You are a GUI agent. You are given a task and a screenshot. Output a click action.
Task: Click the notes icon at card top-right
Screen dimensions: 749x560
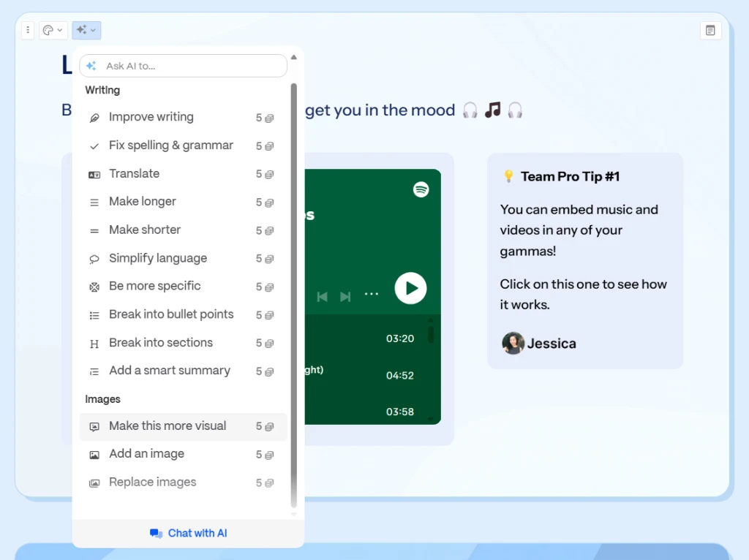[710, 30]
